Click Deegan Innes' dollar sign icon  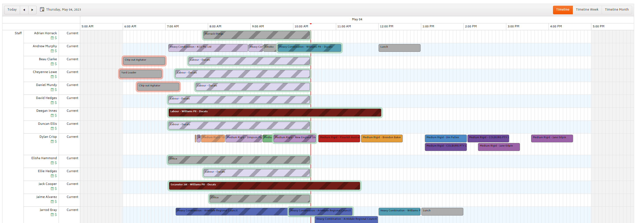click(56, 115)
